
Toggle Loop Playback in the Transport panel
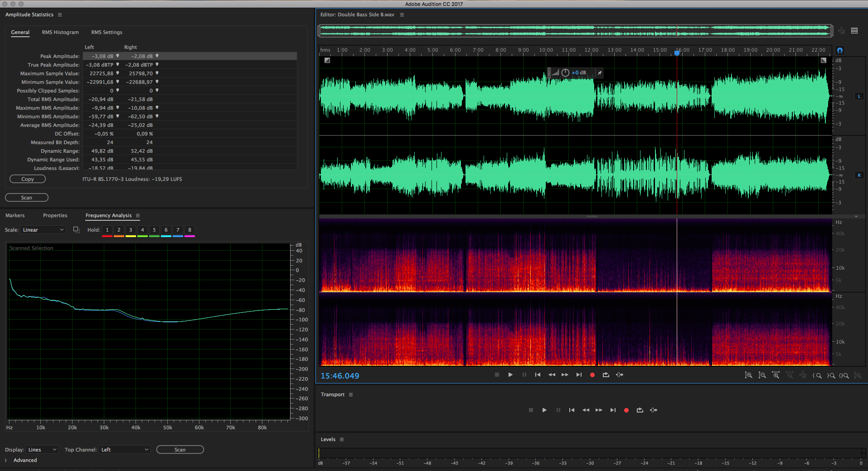click(640, 410)
